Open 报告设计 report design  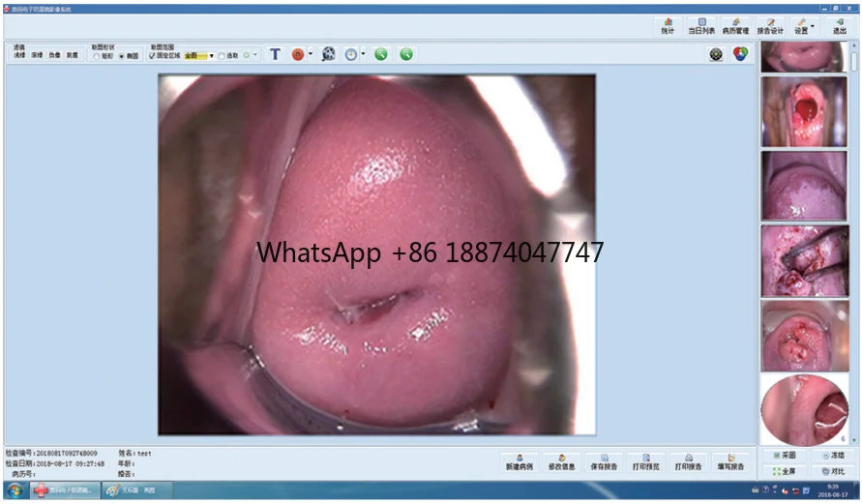(x=770, y=26)
